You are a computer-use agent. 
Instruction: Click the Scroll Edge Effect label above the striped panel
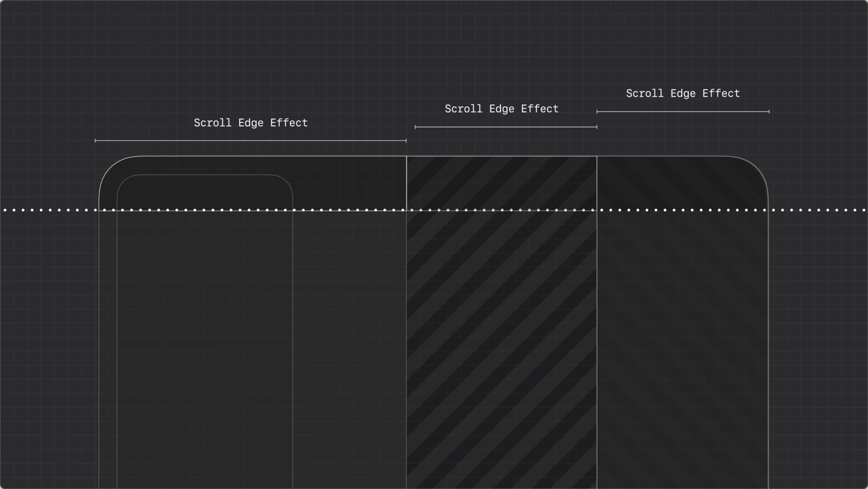point(501,109)
